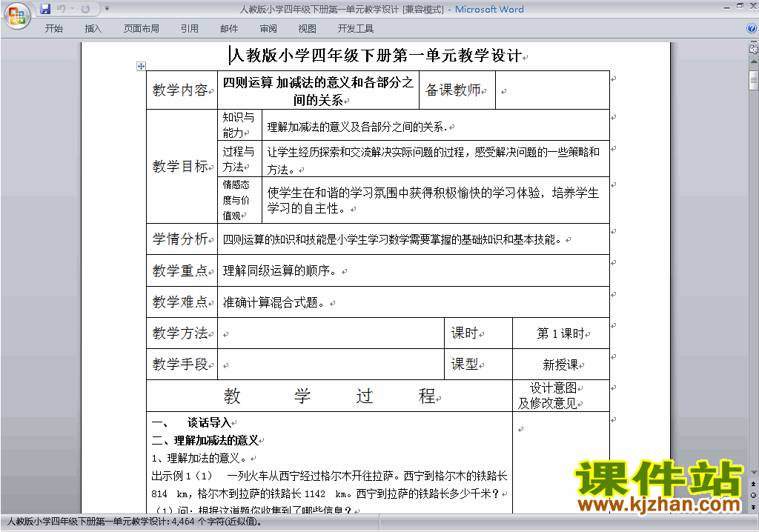The width and height of the screenshot is (759, 532).
Task: Click the table move handle icon
Action: click(141, 67)
